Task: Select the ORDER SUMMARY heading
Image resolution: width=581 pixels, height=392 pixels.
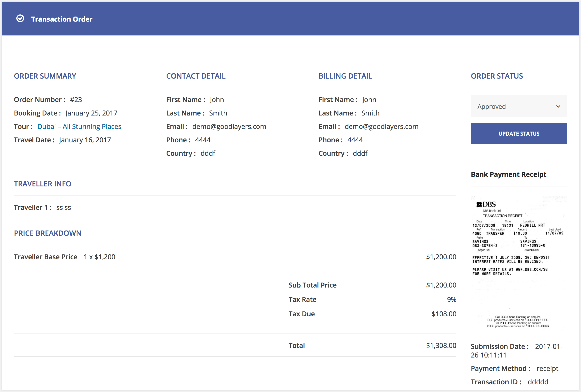Action: (45, 76)
